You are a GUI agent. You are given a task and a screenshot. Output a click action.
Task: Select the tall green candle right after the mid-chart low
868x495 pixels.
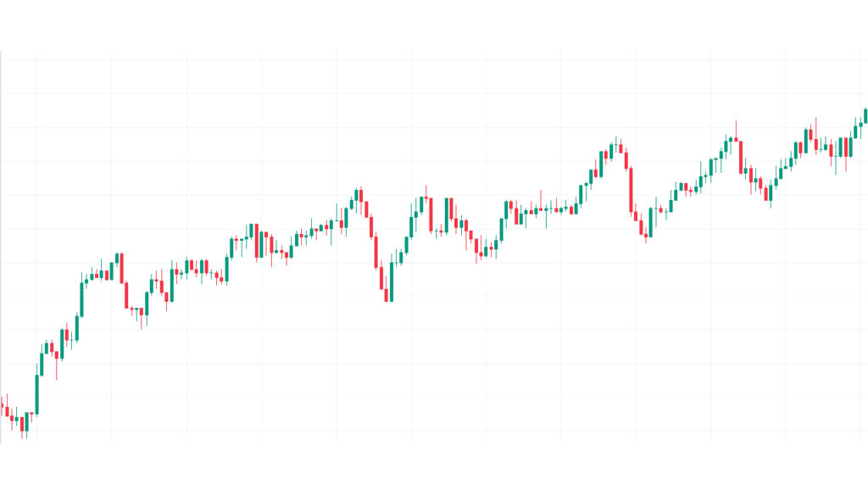413,225
